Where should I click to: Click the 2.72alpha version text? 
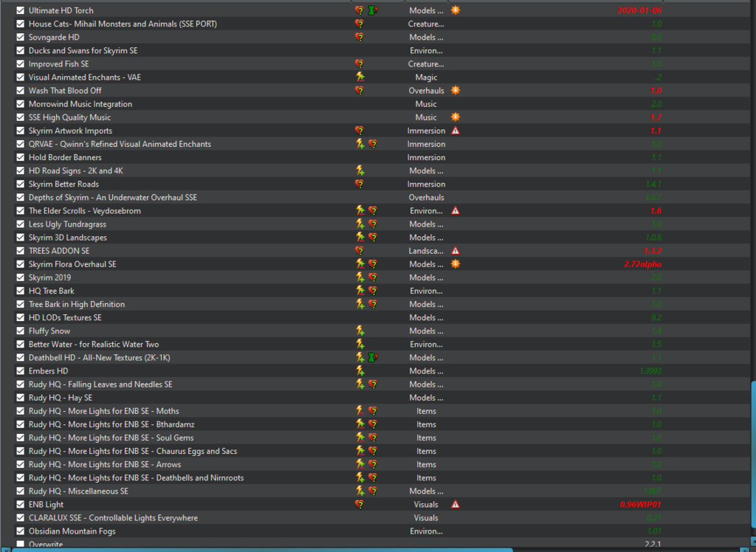click(x=642, y=264)
